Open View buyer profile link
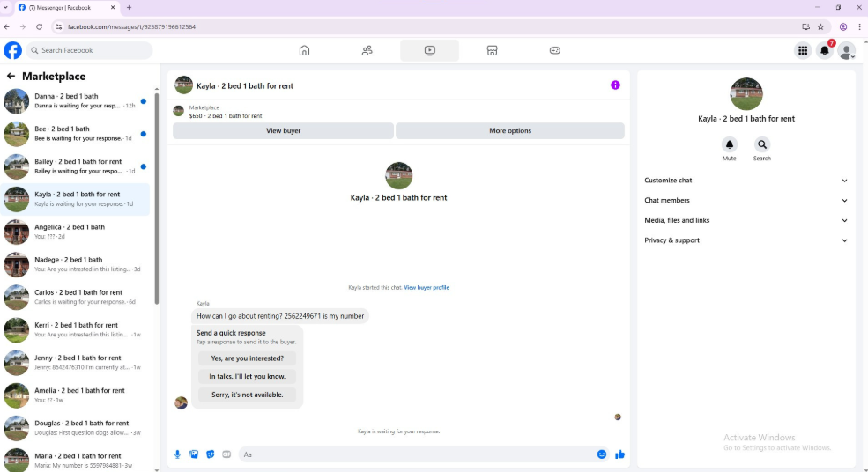Viewport: 868px width, 472px height. coord(427,287)
